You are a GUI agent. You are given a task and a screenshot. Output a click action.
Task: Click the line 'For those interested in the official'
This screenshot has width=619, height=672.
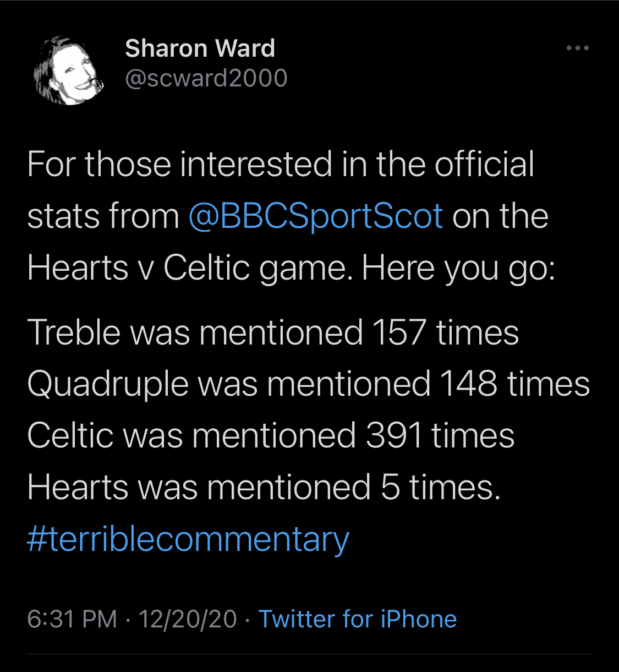[x=281, y=165]
